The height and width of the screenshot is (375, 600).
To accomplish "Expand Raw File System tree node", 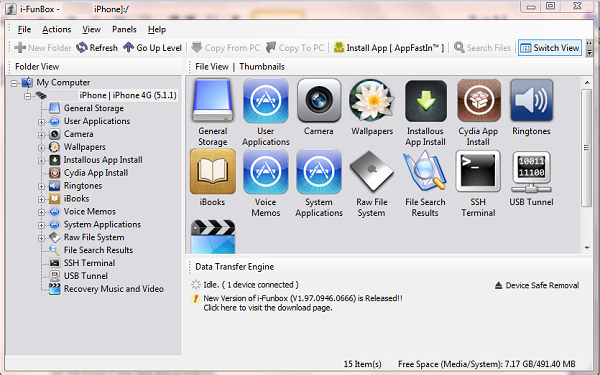I will 41,238.
